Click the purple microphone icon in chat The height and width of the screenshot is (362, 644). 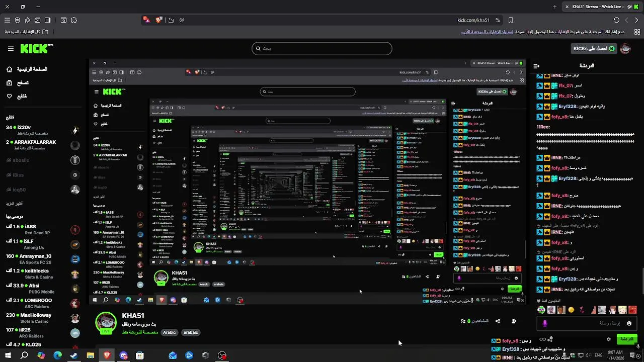point(545,323)
